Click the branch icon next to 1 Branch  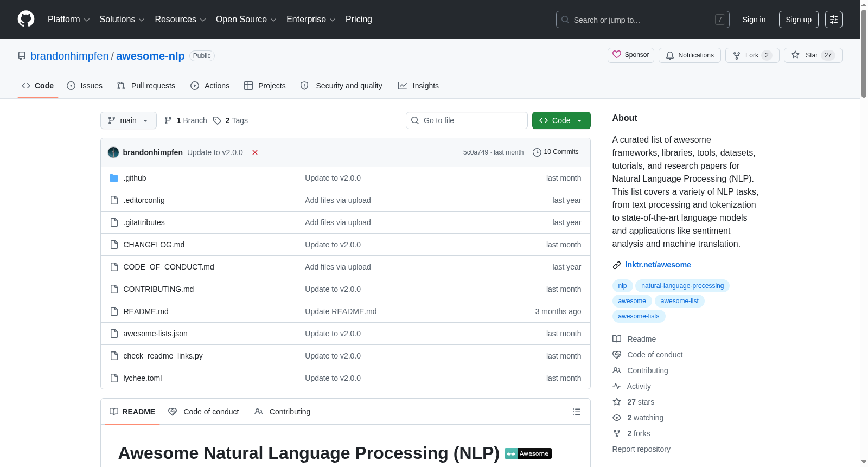(x=168, y=120)
